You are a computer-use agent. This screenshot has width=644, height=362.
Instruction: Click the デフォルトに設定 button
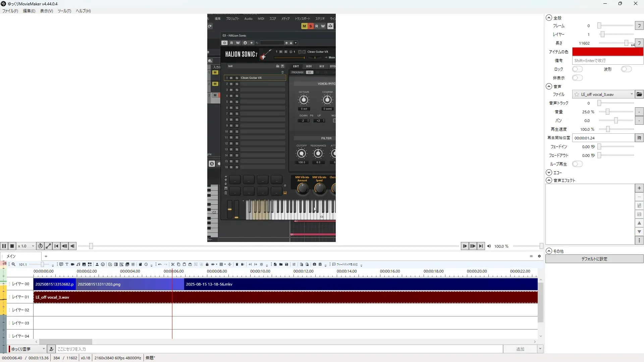pyautogui.click(x=594, y=259)
